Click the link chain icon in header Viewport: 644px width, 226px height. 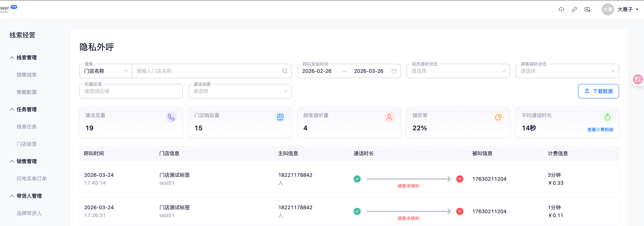click(x=574, y=10)
